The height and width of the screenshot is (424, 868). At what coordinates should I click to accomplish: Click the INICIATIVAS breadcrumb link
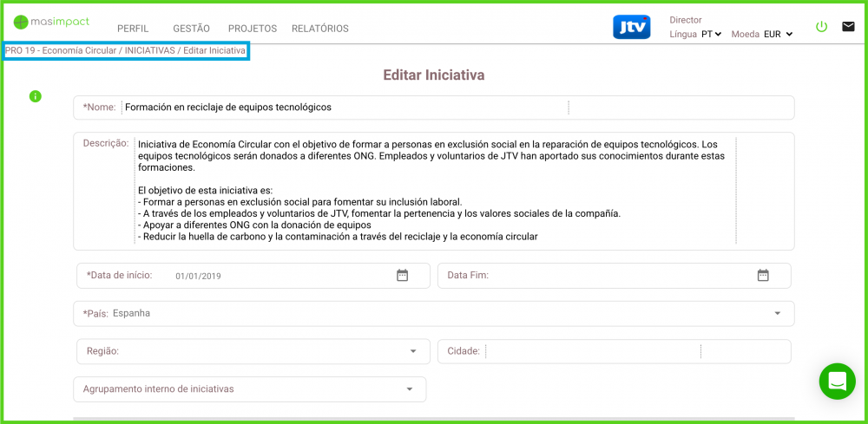click(x=149, y=51)
